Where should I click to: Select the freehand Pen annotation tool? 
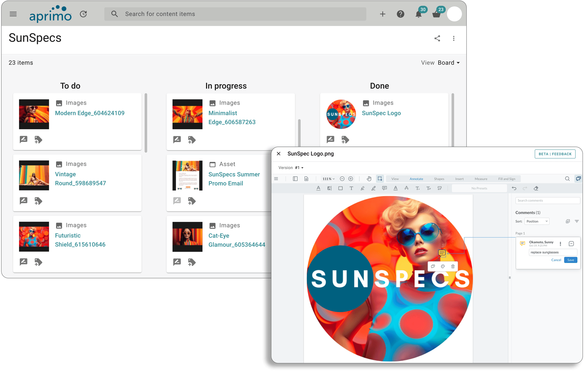pyautogui.click(x=374, y=188)
